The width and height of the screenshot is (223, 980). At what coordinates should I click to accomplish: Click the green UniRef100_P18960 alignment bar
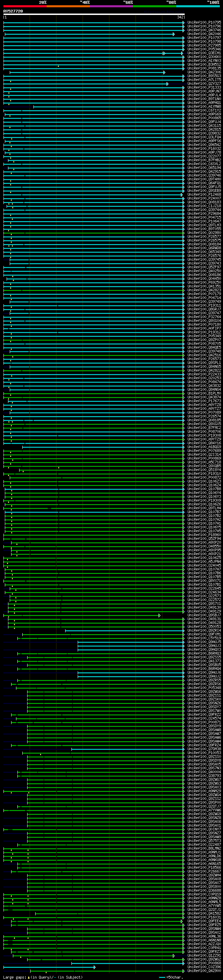tap(95, 535)
